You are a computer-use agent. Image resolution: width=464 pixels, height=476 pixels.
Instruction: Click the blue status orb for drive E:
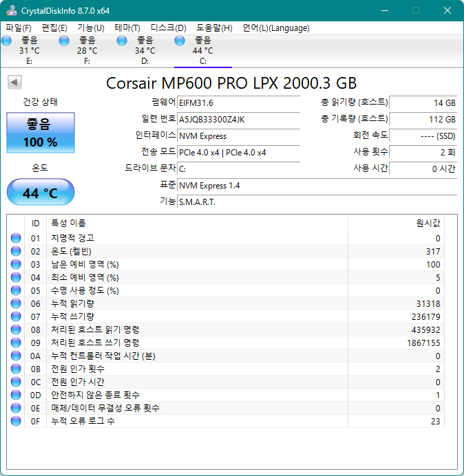click(x=6, y=41)
